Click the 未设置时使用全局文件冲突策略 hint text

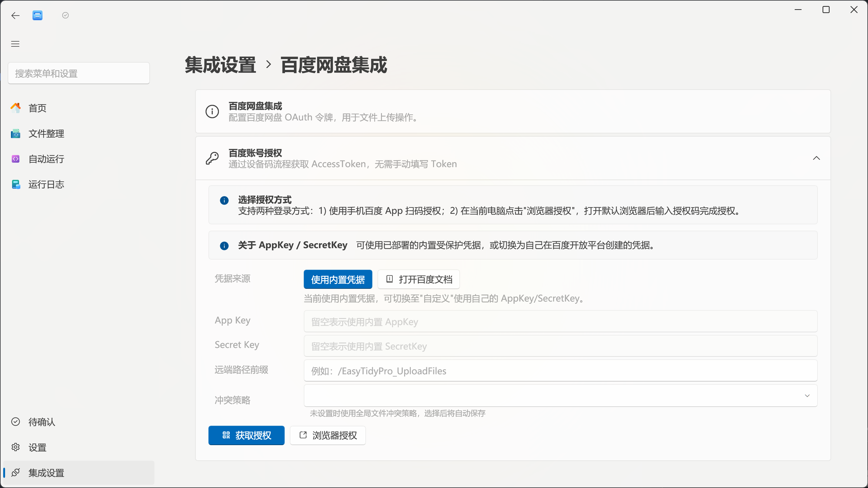(x=397, y=414)
